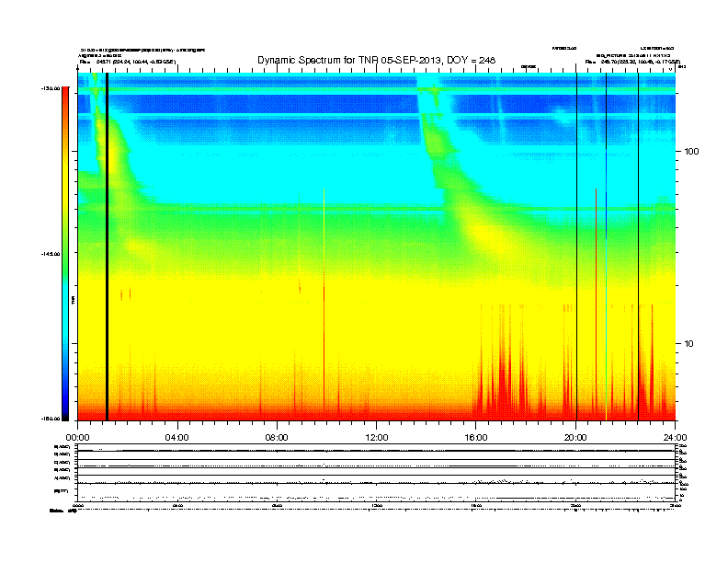The width and height of the screenshot is (728, 563).
Task: Click the 100 frequency axis label
Action: (x=691, y=152)
